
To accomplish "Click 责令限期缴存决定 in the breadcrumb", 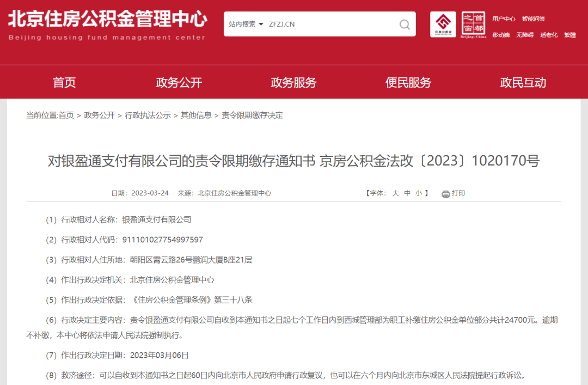I will click(x=252, y=115).
